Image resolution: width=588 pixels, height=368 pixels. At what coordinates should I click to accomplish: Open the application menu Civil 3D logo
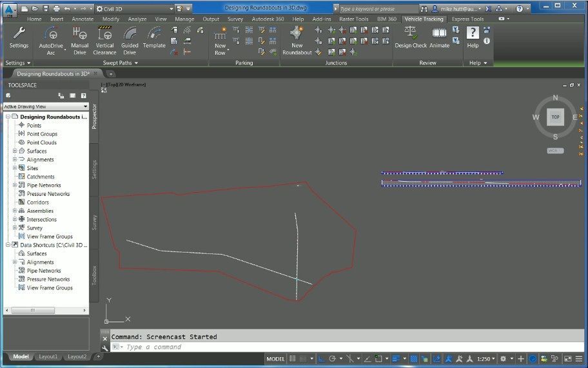pos(10,10)
